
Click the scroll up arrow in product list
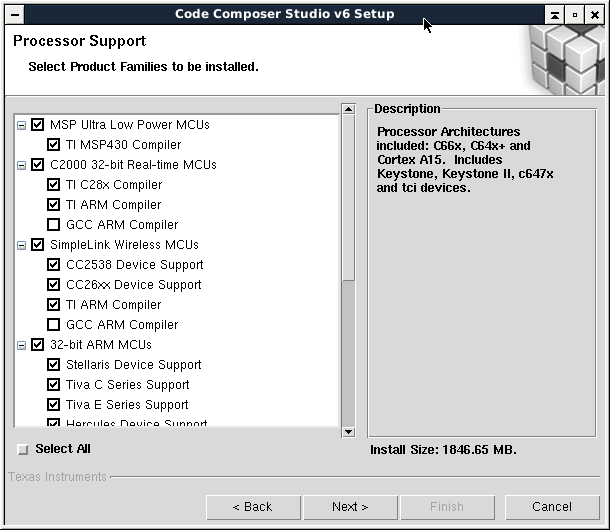349,110
